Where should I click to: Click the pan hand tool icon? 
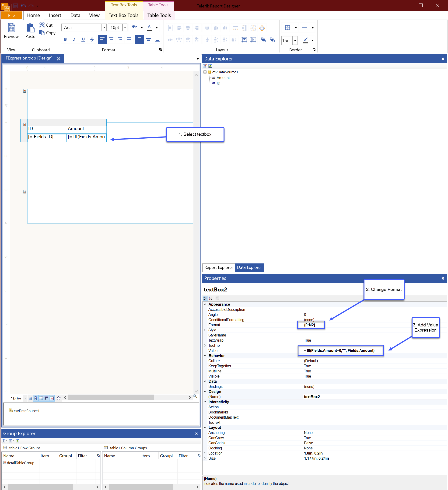(59, 398)
